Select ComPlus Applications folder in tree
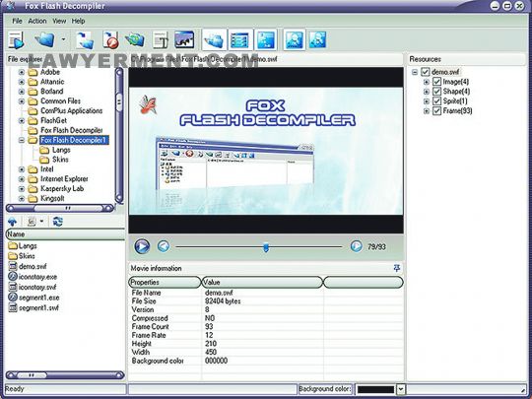532x399 pixels. pyautogui.click(x=71, y=111)
